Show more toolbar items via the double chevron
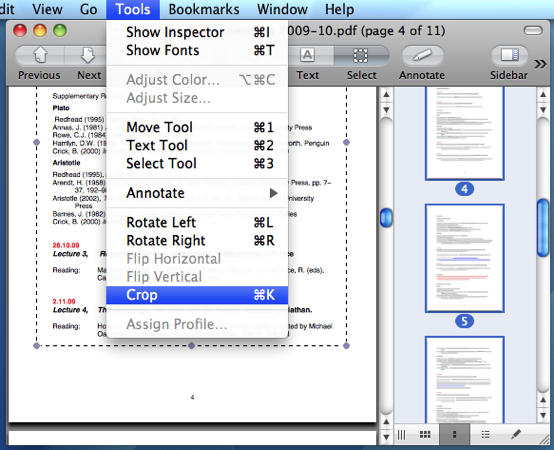This screenshot has width=554, height=450. coord(540,64)
